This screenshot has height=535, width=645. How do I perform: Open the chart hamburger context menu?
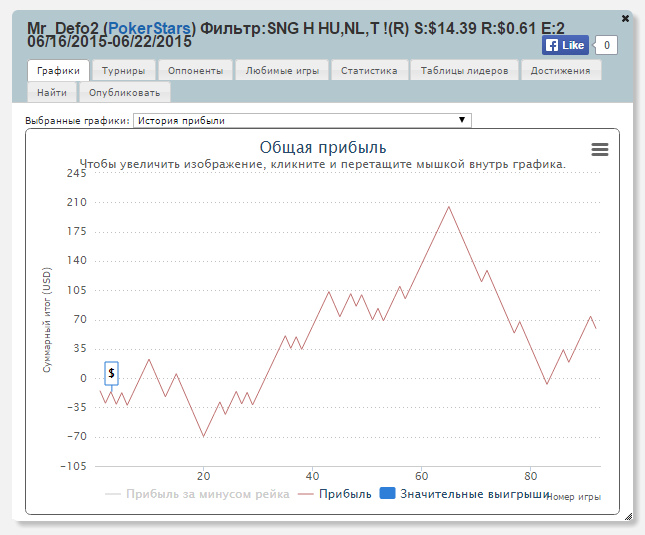tap(600, 149)
